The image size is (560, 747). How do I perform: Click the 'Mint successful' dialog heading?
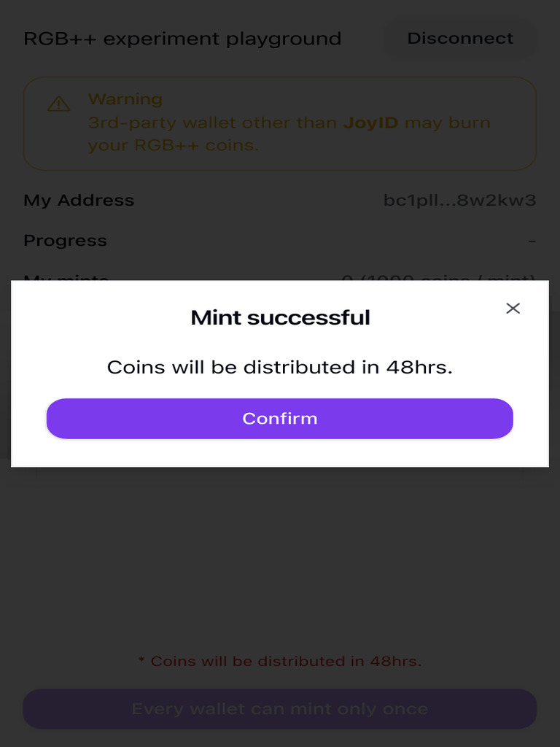coord(280,318)
